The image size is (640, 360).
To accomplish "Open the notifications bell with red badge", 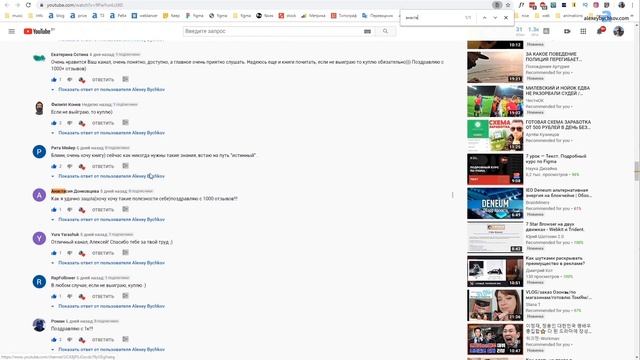I will [600, 31].
